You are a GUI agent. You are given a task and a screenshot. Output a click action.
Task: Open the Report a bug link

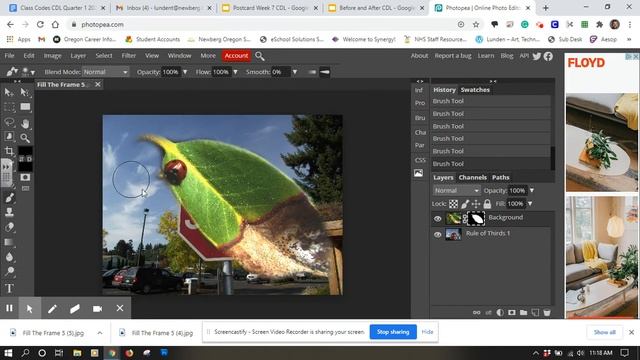pyautogui.click(x=453, y=56)
